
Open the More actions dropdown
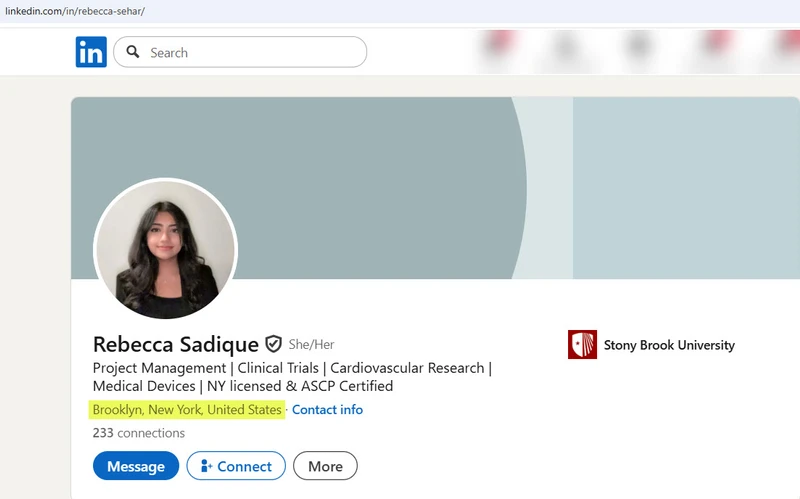click(325, 466)
